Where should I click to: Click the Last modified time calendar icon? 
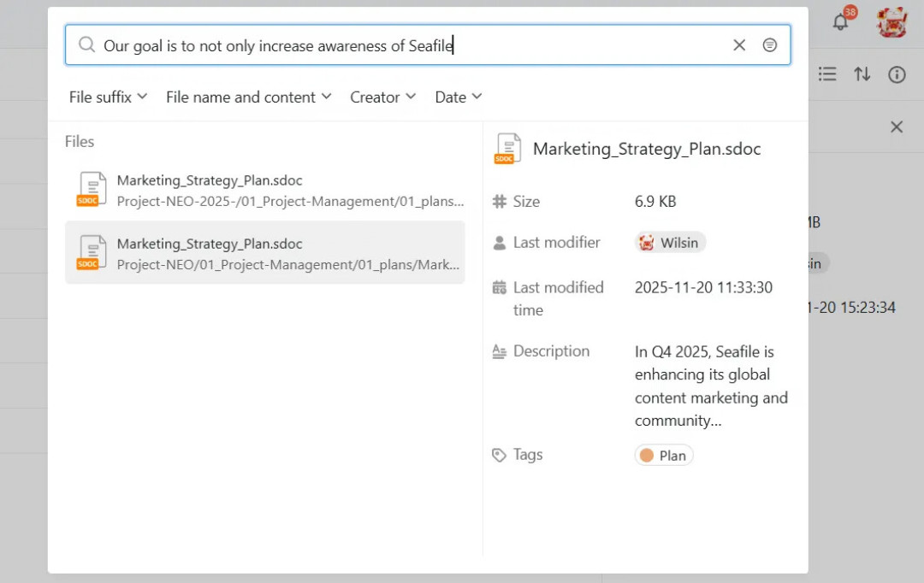tap(499, 287)
